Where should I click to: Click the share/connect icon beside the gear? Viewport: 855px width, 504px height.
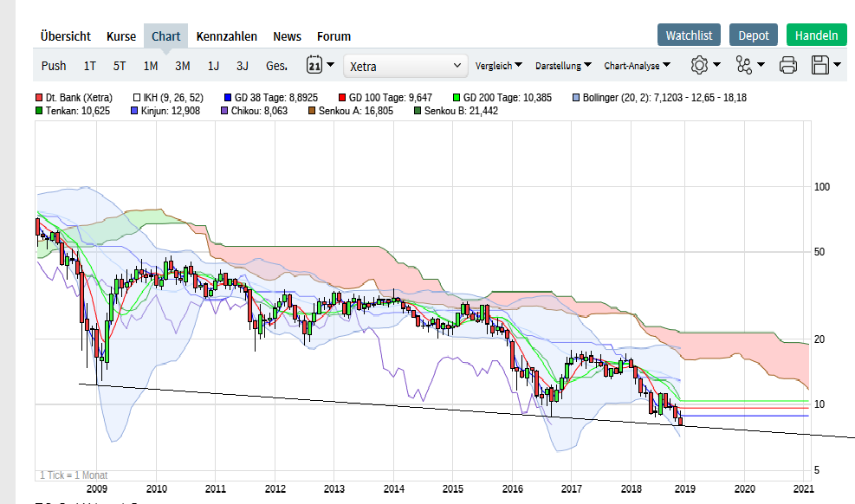[747, 65]
